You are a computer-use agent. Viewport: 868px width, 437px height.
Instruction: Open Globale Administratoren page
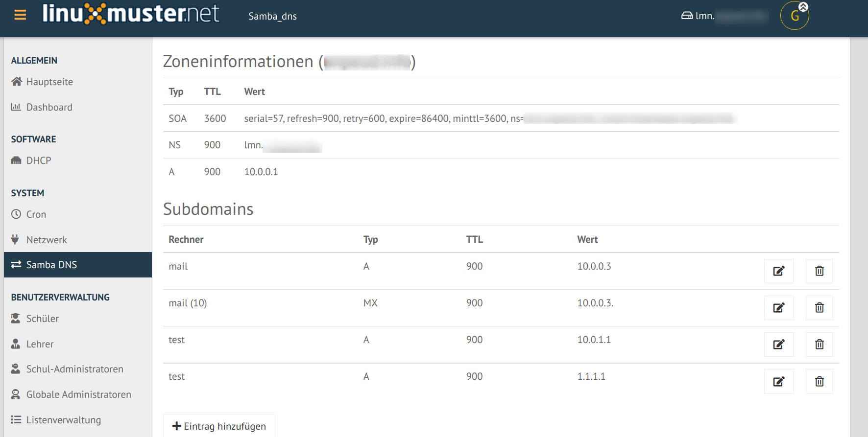78,394
